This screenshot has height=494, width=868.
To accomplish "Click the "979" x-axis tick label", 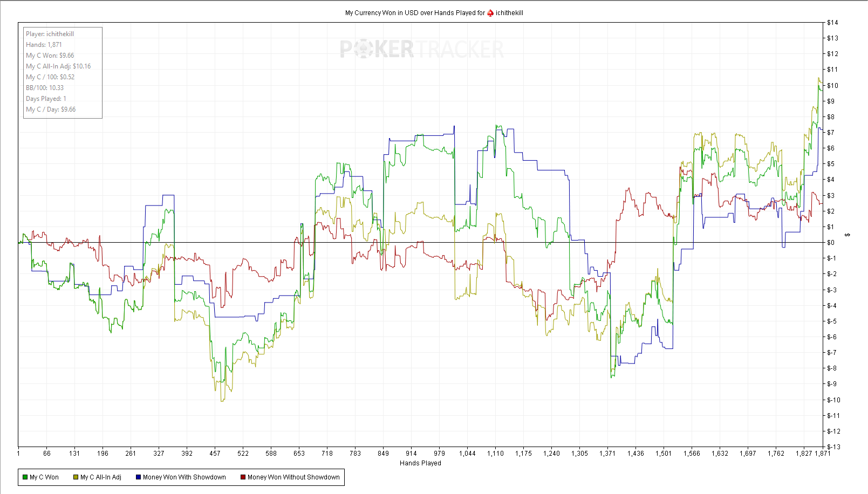I will pyautogui.click(x=439, y=454).
